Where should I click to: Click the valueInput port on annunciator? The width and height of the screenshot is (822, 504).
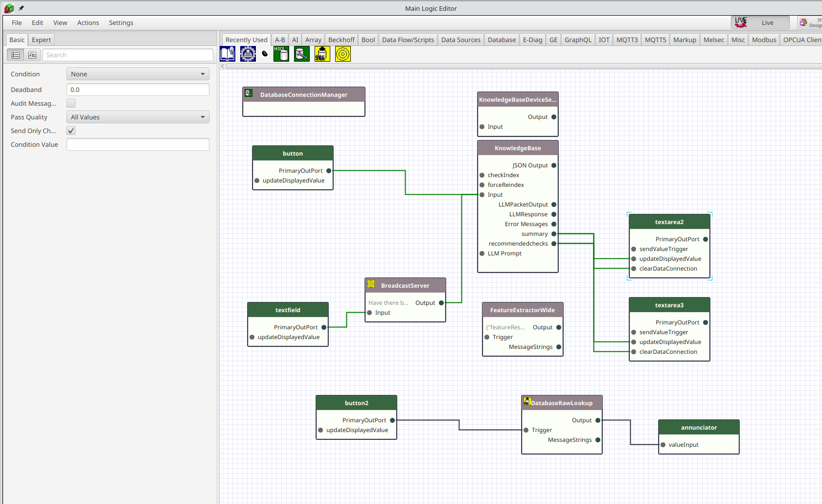tap(663, 445)
